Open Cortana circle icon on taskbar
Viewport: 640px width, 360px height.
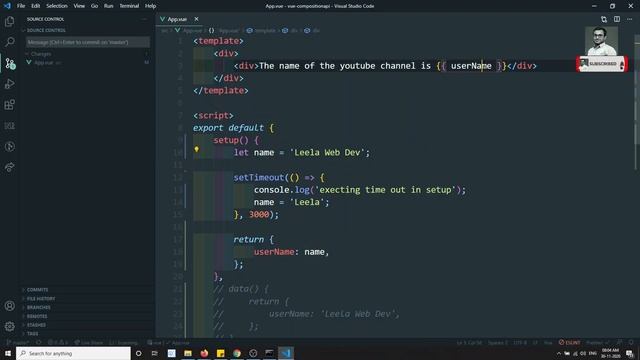(x=138, y=353)
